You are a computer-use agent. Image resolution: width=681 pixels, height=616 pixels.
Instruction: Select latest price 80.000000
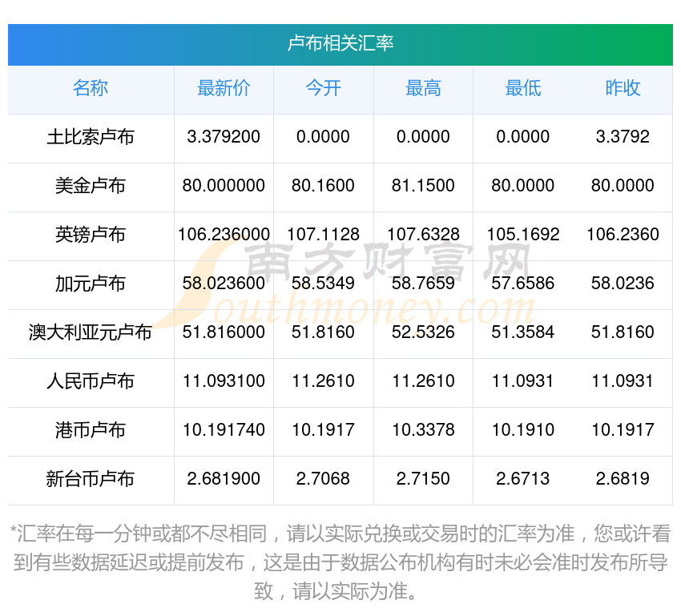224,186
